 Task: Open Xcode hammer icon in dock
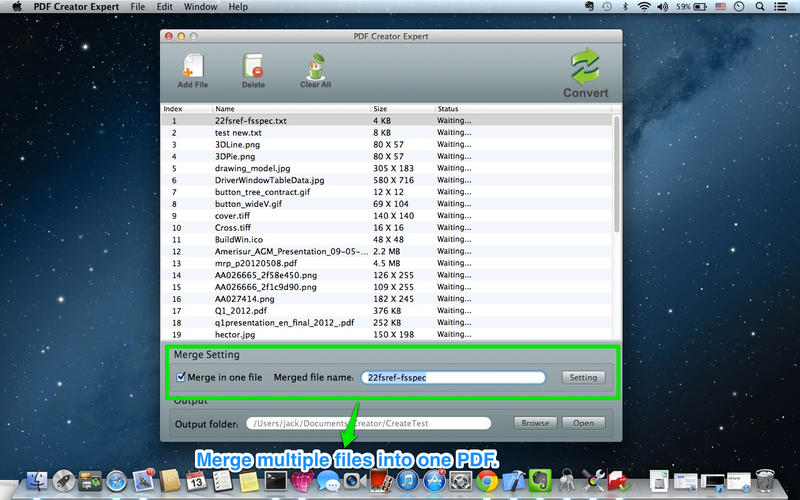tap(514, 481)
